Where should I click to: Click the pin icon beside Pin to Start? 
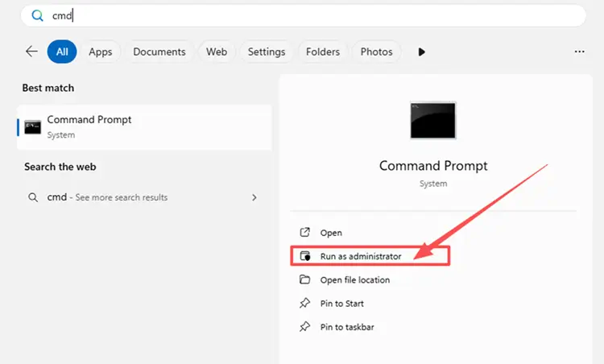pyautogui.click(x=304, y=303)
